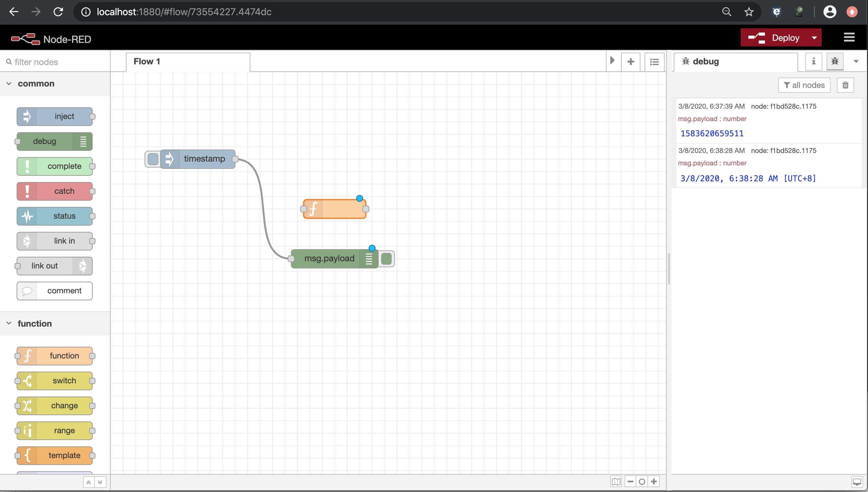868x492 pixels.
Task: Switch to the Flow 1 tab
Action: 147,61
